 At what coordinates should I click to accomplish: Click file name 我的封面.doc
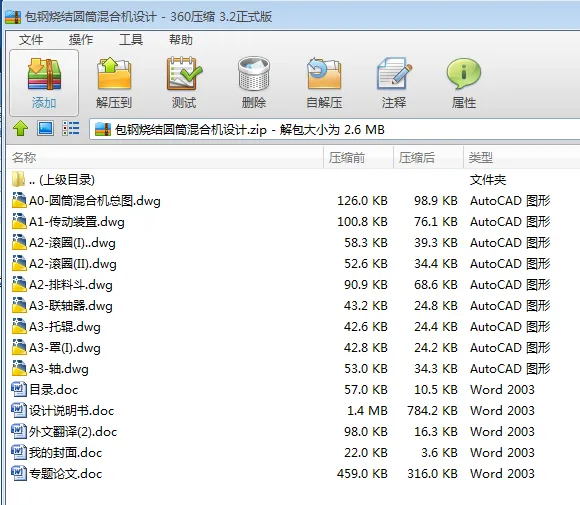pyautogui.click(x=65, y=453)
